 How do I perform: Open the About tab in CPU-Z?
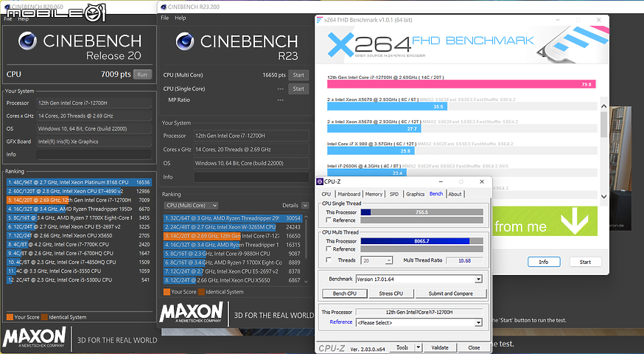point(455,194)
